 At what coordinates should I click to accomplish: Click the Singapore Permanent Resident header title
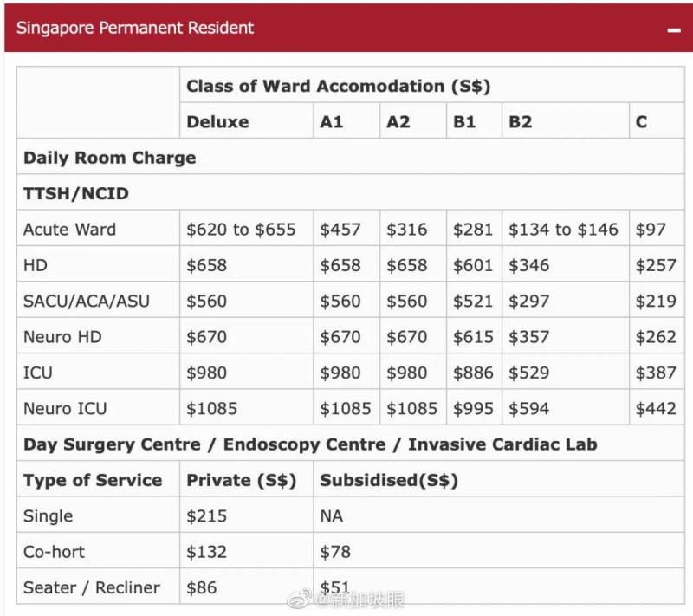pyautogui.click(x=135, y=28)
